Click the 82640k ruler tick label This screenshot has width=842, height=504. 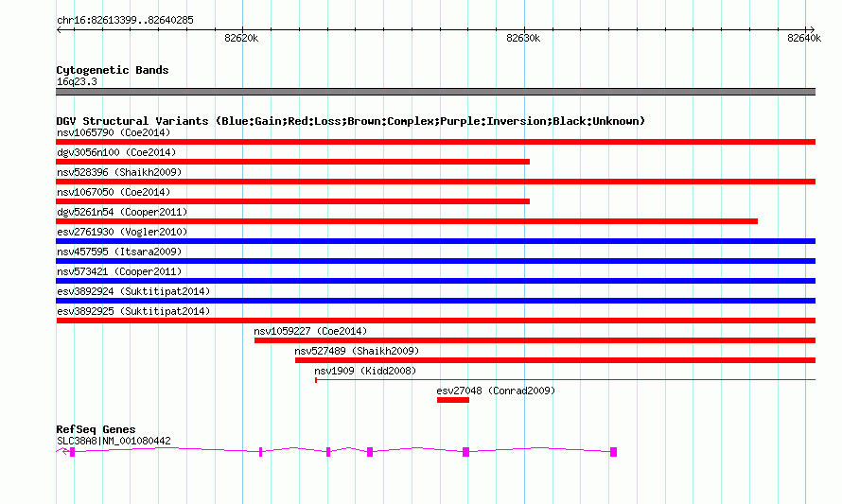tap(804, 38)
